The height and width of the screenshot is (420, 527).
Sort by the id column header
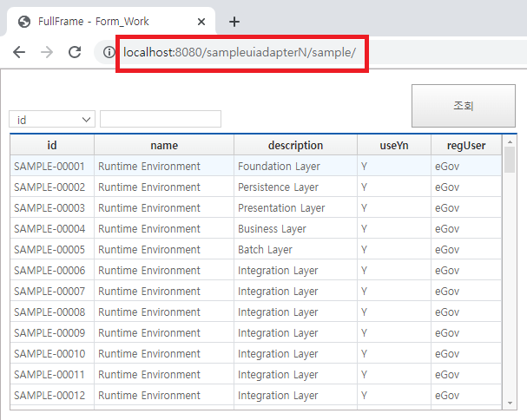pos(52,146)
